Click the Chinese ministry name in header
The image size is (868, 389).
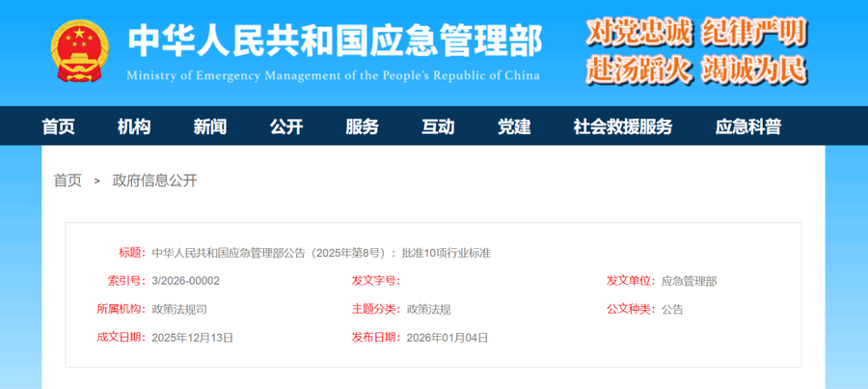pyautogui.click(x=334, y=40)
